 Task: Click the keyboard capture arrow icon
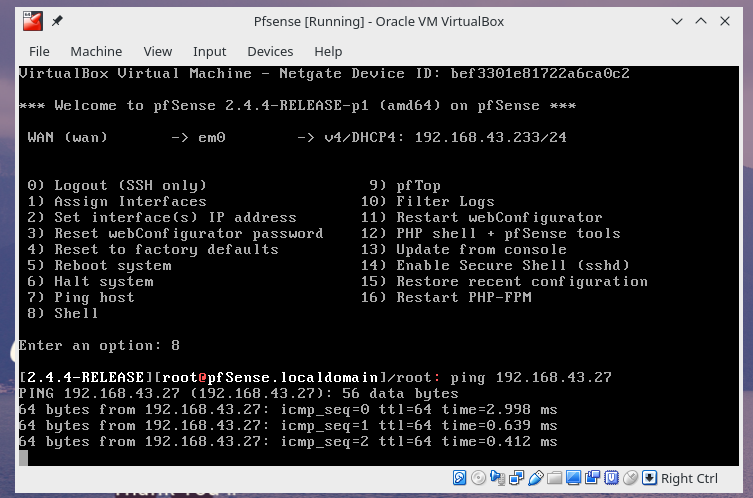649,478
